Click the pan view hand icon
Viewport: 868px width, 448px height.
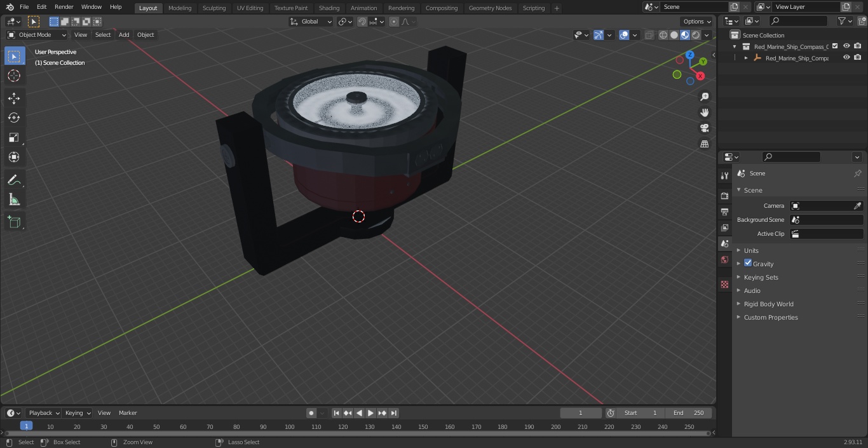(x=704, y=112)
